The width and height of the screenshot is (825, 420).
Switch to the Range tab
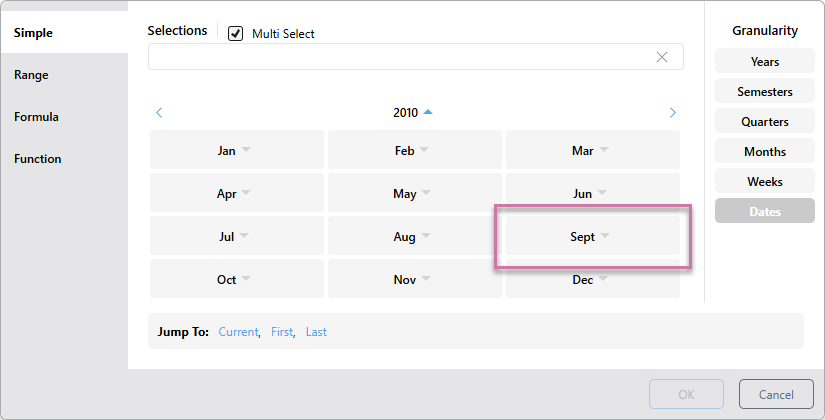click(31, 75)
